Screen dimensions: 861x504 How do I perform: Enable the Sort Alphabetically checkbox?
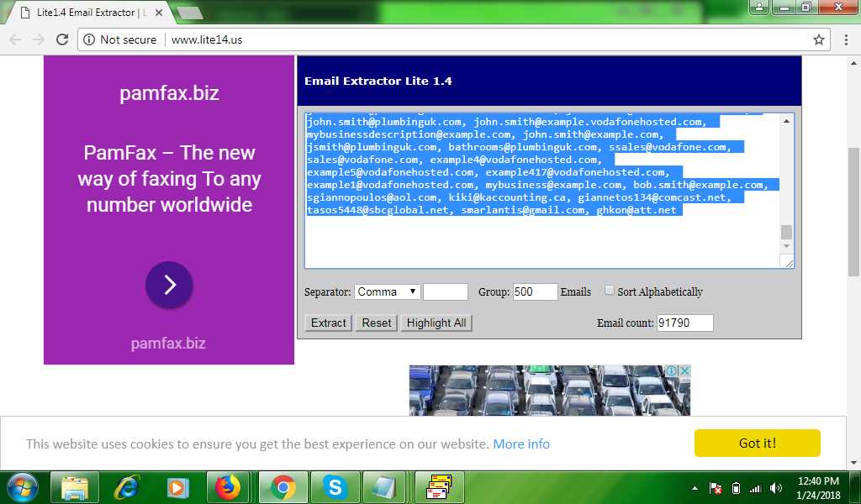609,291
